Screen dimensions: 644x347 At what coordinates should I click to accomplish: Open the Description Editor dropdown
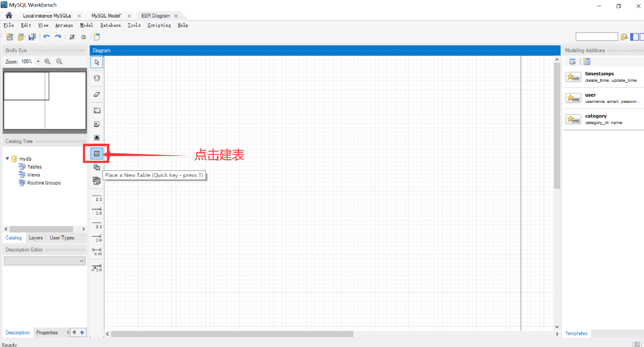pos(81,261)
